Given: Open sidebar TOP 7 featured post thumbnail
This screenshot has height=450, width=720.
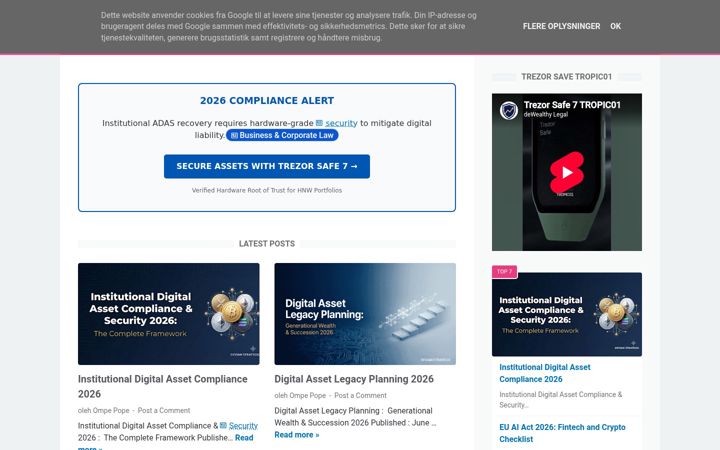Looking at the screenshot, I should click(567, 315).
